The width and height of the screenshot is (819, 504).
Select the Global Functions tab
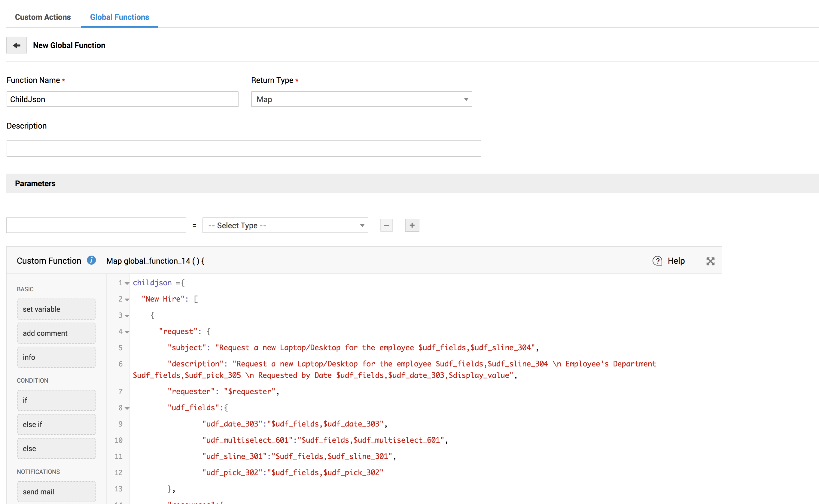(119, 17)
